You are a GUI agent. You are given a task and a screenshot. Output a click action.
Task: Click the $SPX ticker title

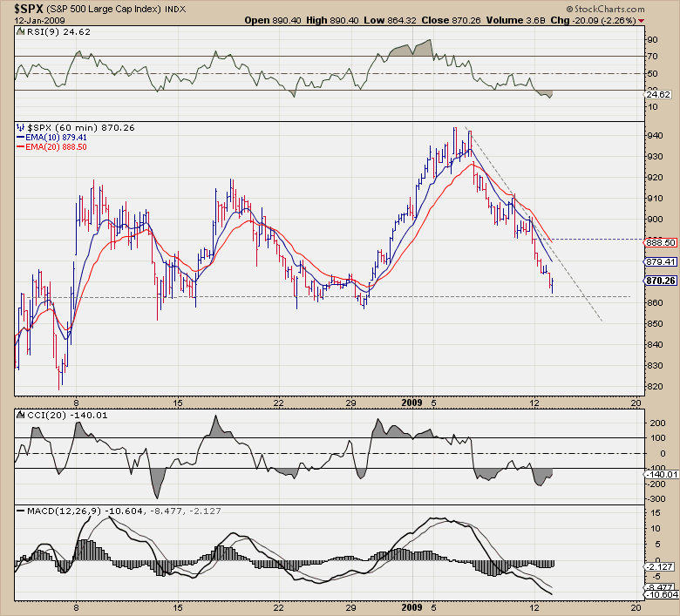pyautogui.click(x=28, y=9)
